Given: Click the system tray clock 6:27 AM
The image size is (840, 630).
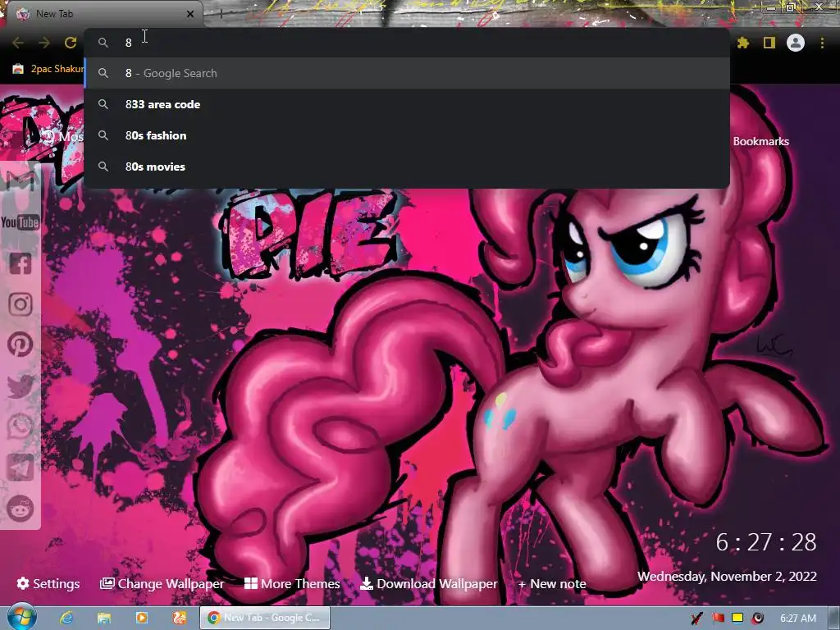Looking at the screenshot, I should click(x=798, y=619).
